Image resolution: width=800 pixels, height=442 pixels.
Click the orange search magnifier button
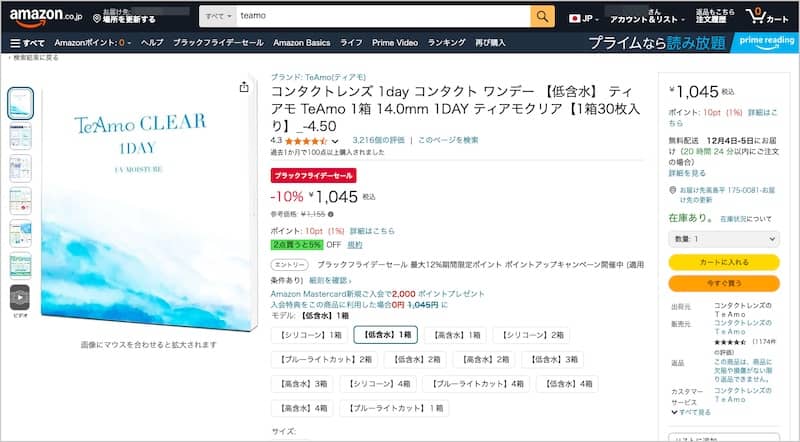(x=542, y=17)
